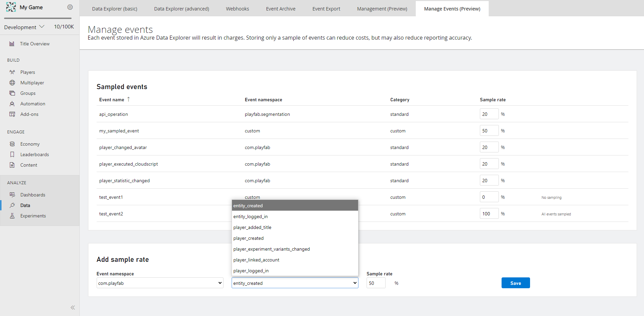
Task: Select player_created from the event dropdown list
Action: point(249,238)
